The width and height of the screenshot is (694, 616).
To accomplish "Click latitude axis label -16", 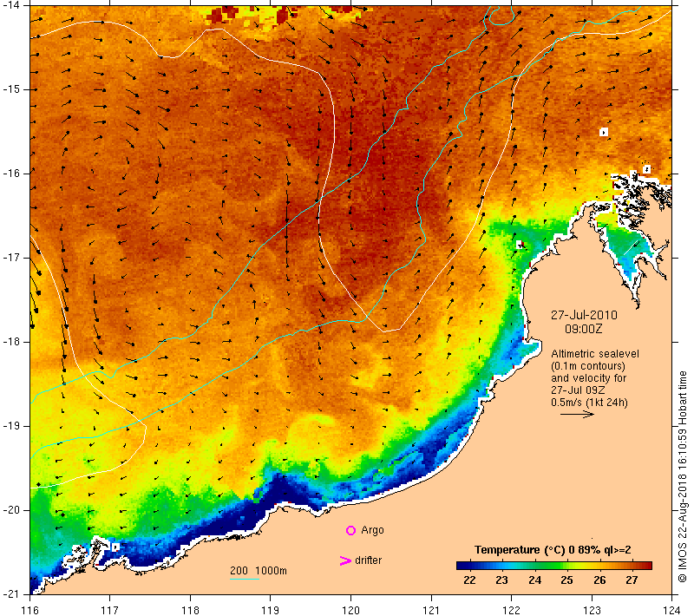I will (10, 174).
